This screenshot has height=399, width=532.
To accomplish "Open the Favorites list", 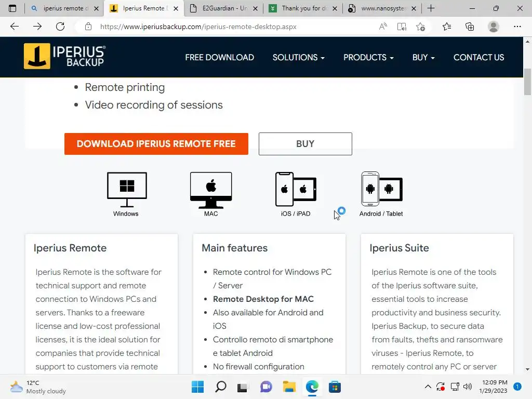I will (447, 26).
